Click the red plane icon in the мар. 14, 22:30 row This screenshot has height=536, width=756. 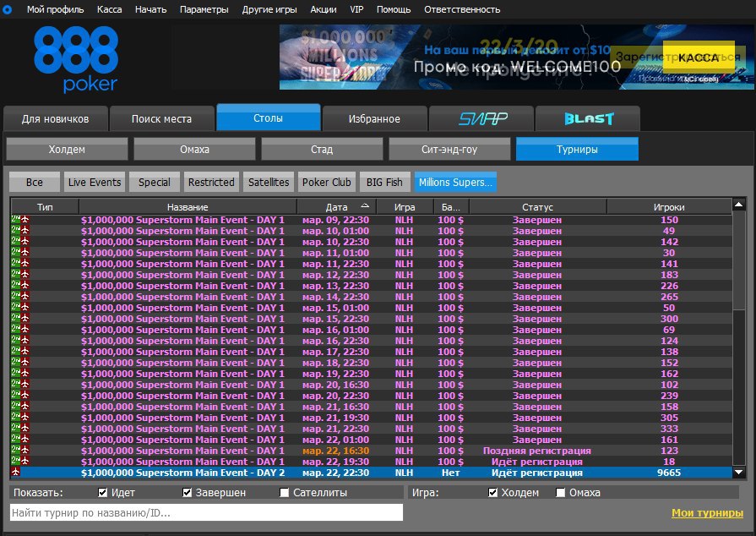(25, 297)
